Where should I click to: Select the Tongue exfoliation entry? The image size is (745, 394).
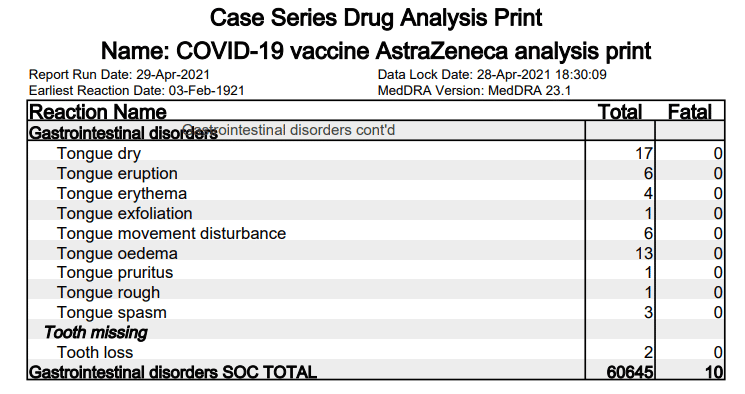[124, 213]
